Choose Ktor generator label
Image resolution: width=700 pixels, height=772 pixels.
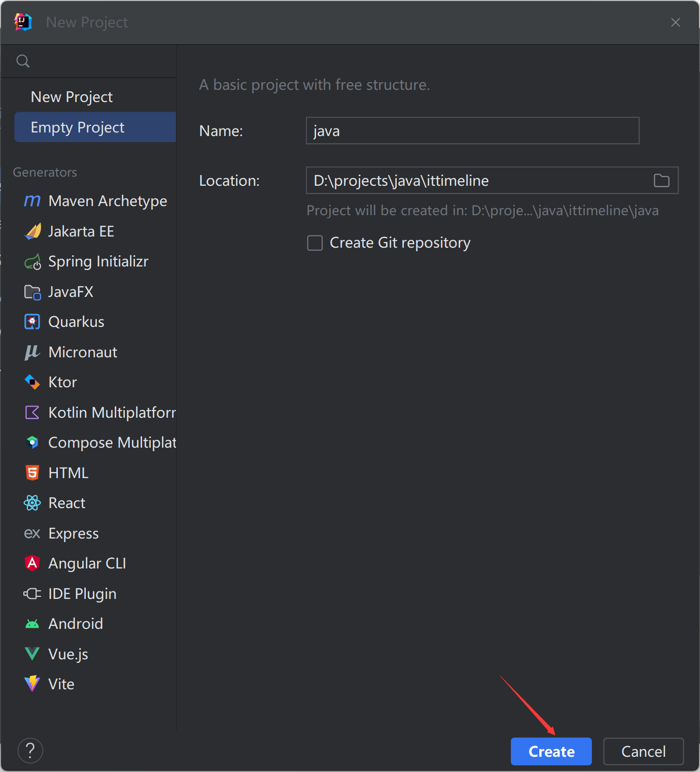pos(62,382)
